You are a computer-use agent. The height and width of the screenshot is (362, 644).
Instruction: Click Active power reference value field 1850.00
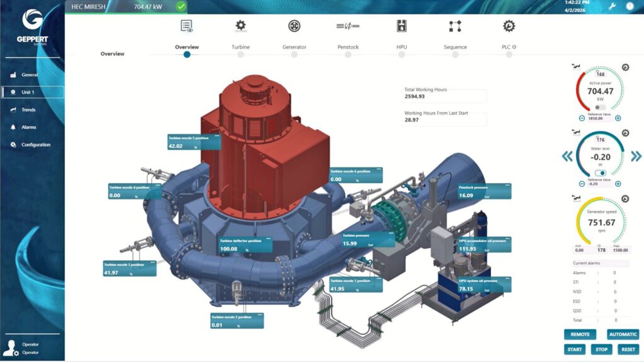pos(599,118)
